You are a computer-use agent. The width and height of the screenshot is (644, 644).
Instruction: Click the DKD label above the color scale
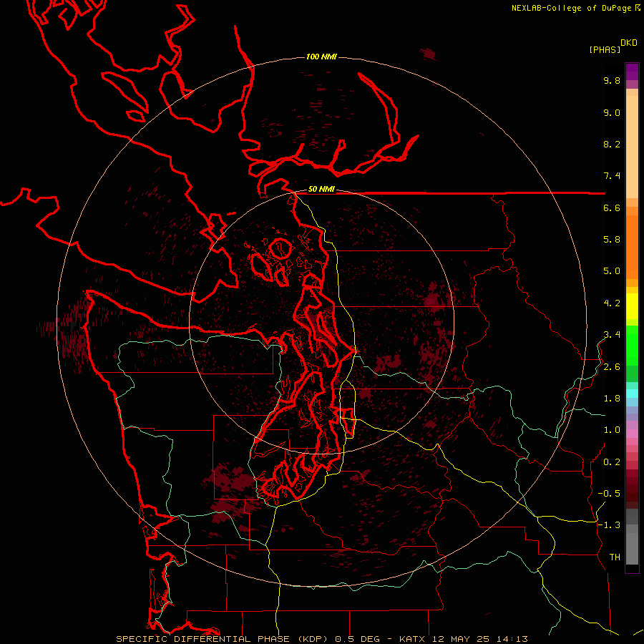coord(629,43)
